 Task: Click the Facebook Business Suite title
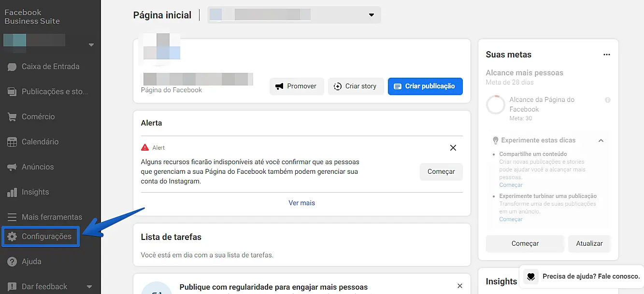point(32,16)
